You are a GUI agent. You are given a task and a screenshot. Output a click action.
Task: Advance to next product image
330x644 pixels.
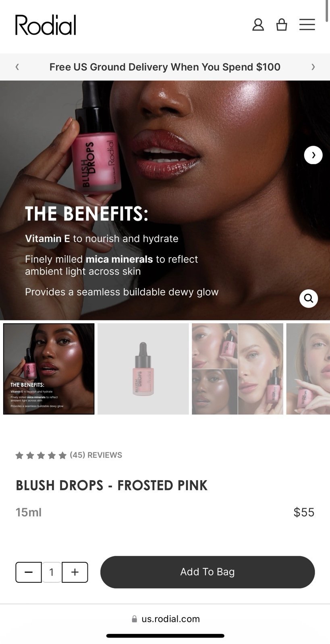(x=313, y=155)
